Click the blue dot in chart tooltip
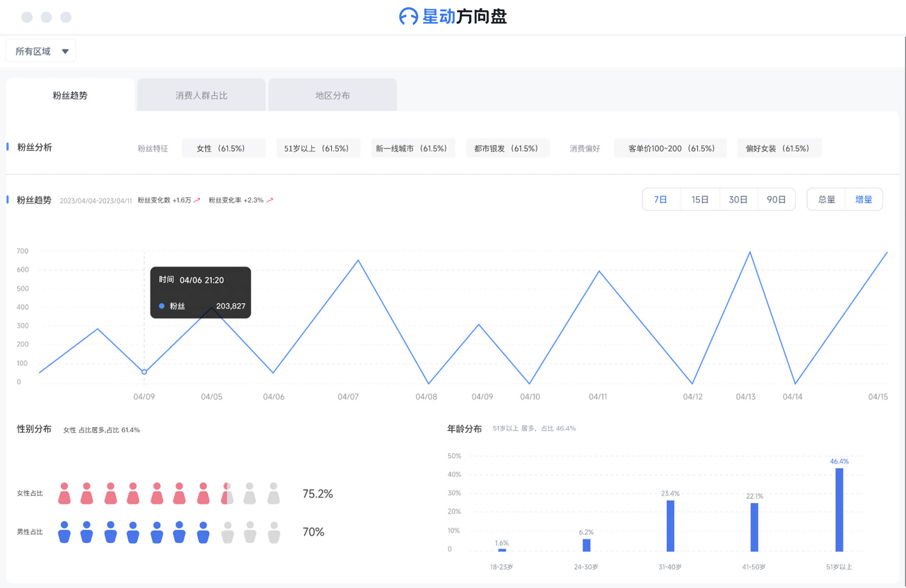The width and height of the screenshot is (906, 588). [x=162, y=306]
